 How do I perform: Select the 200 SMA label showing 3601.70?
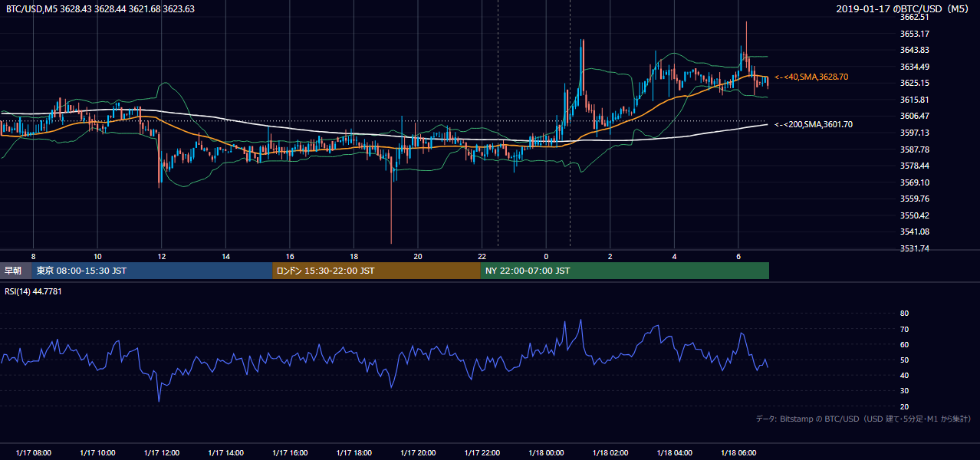click(x=814, y=124)
